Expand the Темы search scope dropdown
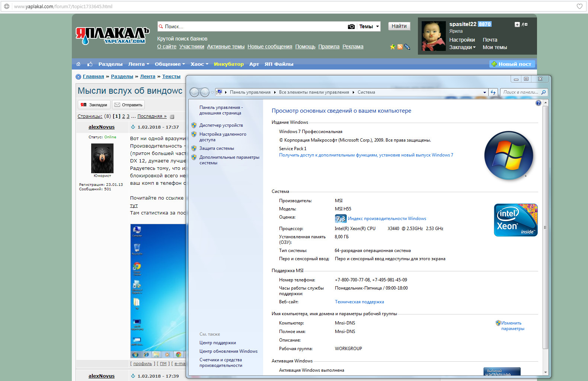The image size is (588, 381). point(369,26)
